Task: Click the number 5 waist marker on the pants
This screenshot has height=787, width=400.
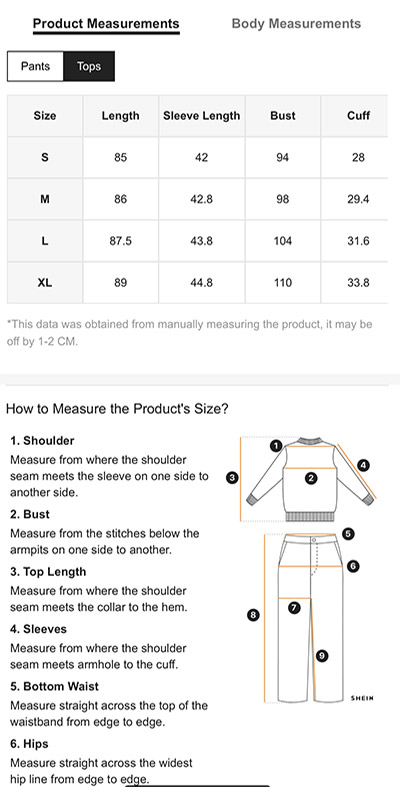Action: [x=348, y=534]
